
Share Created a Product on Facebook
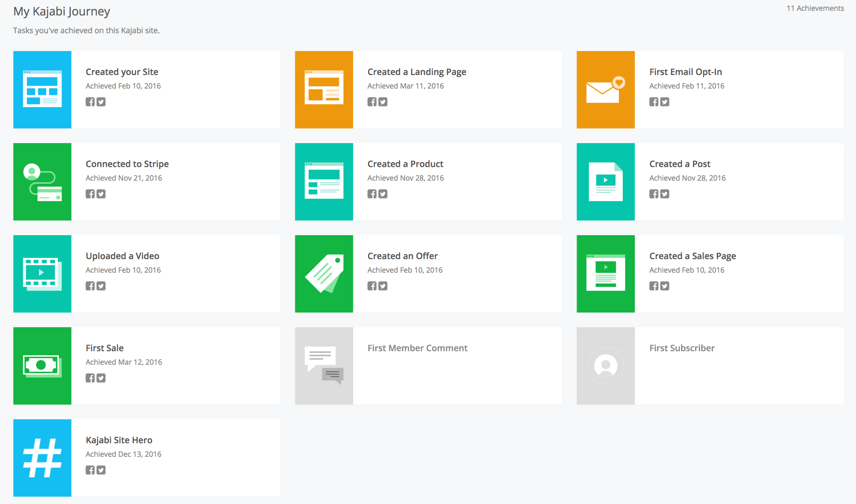372,194
